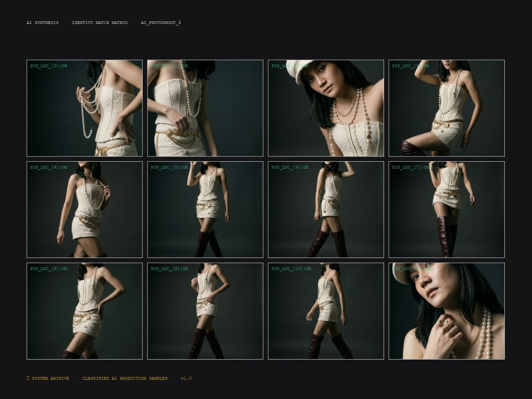Select the SYS_LOC_[4] thumbnail
532x399 pixels.
click(85, 209)
